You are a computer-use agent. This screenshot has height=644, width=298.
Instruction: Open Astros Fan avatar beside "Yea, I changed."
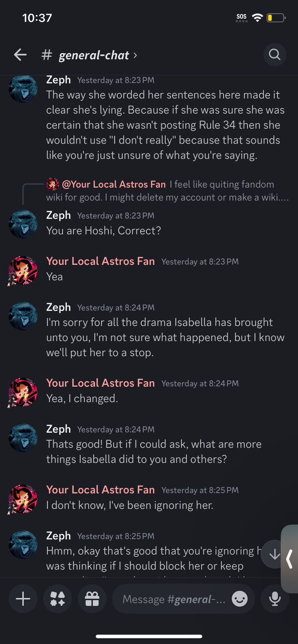click(23, 392)
